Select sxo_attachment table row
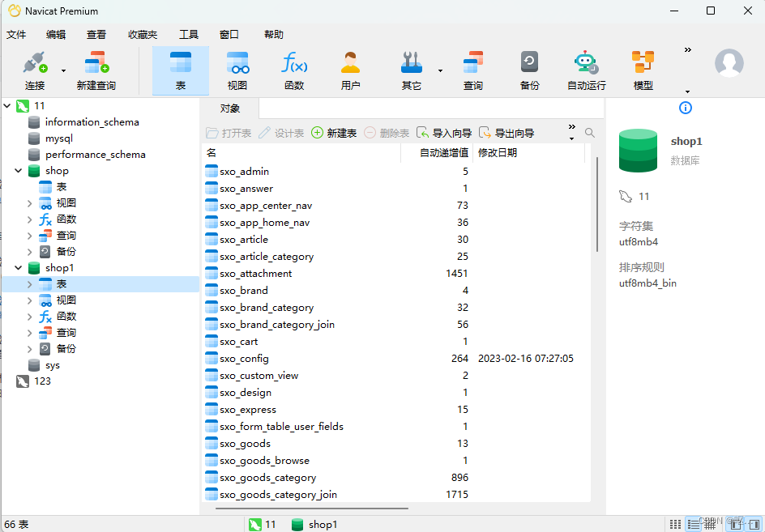The image size is (765, 532). [x=396, y=274]
